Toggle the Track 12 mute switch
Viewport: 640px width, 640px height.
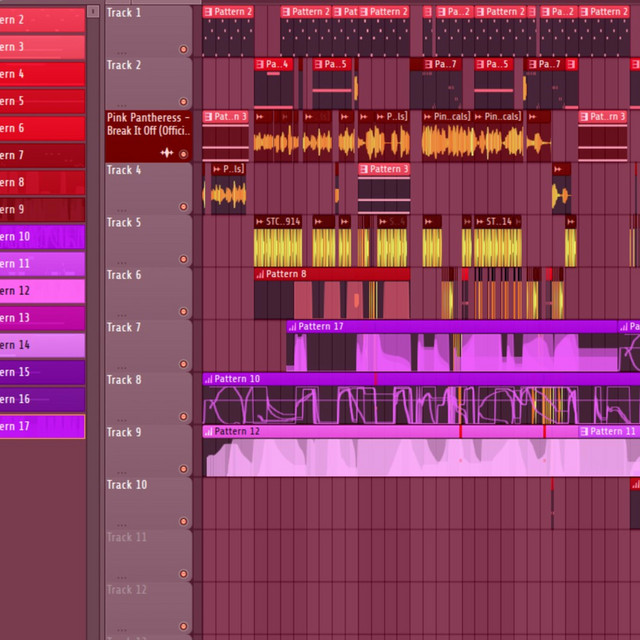tap(184, 626)
